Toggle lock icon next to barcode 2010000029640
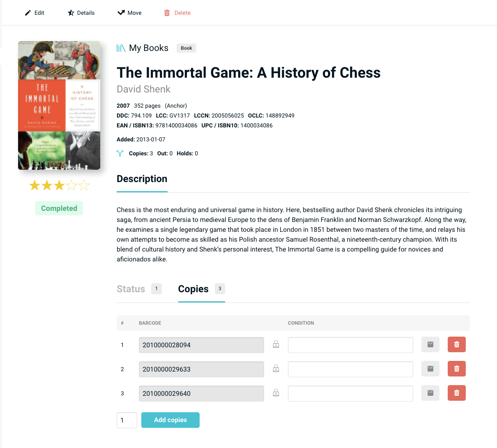The image size is (497, 448). (276, 393)
